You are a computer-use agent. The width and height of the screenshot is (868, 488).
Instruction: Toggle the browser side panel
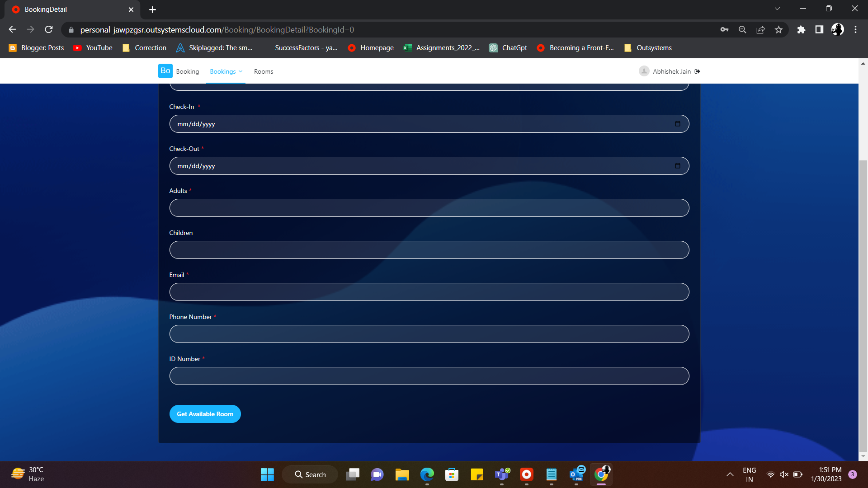819,30
